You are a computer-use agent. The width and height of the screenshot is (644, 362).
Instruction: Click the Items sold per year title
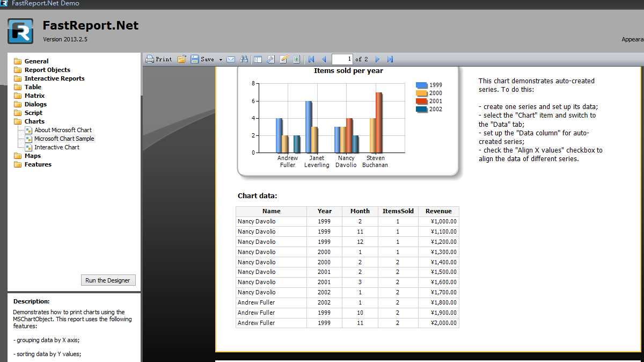pos(348,71)
